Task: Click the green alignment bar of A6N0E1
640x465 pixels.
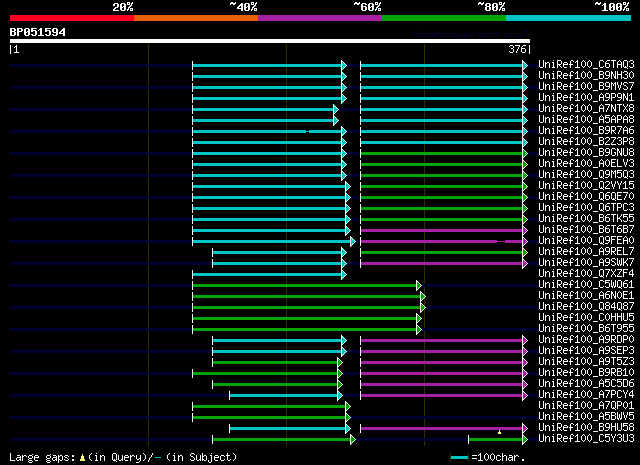Action: [x=309, y=296]
